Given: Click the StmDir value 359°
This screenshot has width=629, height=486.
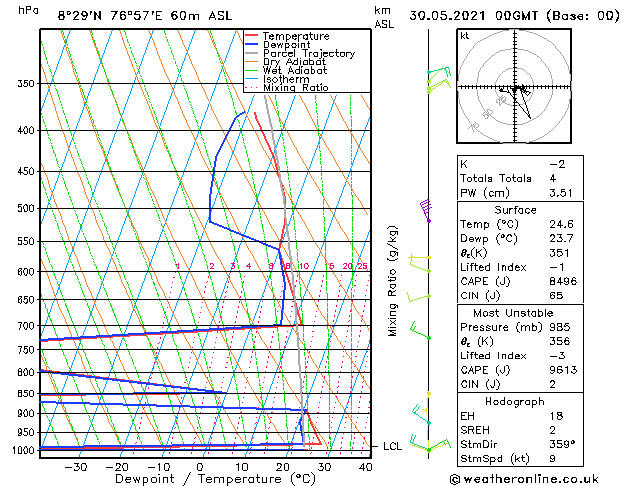Looking at the screenshot, I should 562,444.
